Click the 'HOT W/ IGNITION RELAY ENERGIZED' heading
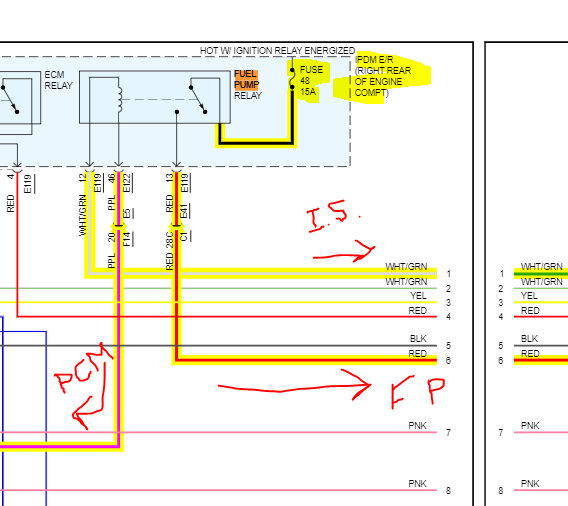The width and height of the screenshot is (568, 506). click(x=277, y=51)
